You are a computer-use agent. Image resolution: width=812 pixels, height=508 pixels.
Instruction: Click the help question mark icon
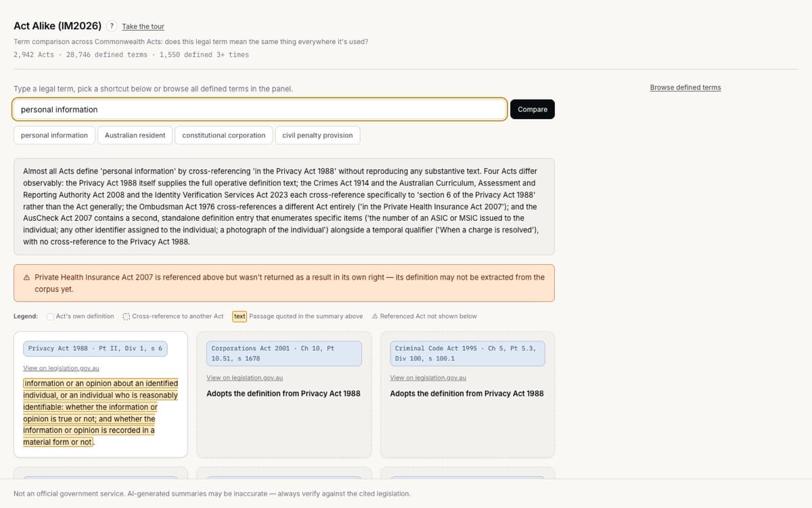click(112, 26)
